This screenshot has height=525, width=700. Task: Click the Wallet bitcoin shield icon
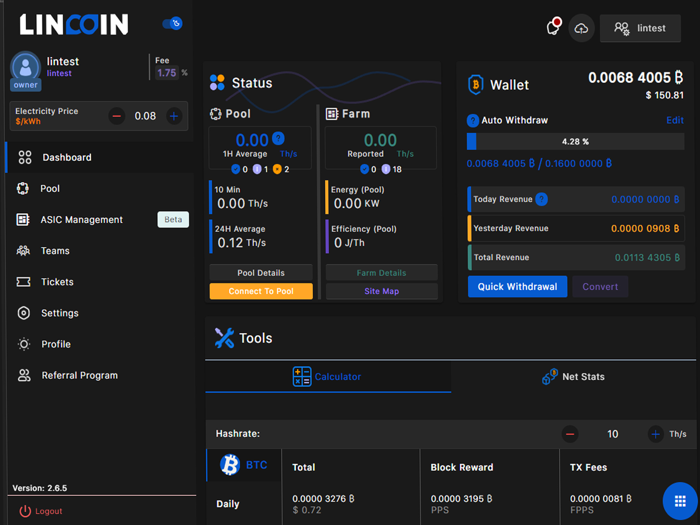point(475,84)
